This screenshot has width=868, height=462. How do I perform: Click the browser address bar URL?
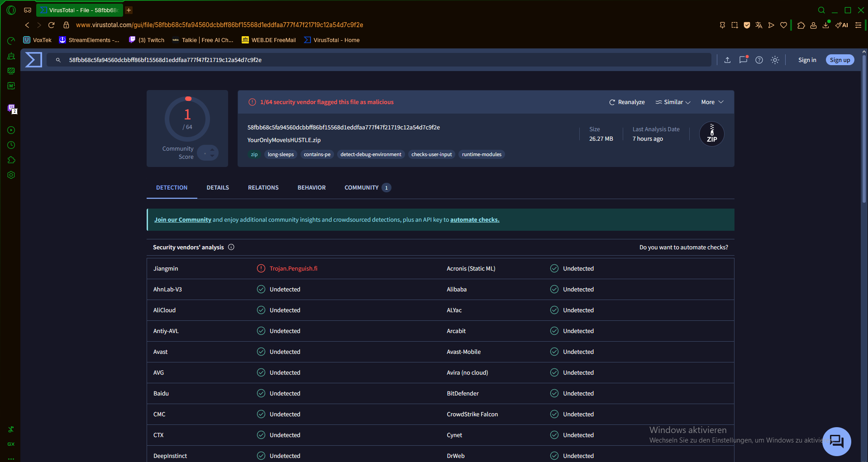[219, 25]
